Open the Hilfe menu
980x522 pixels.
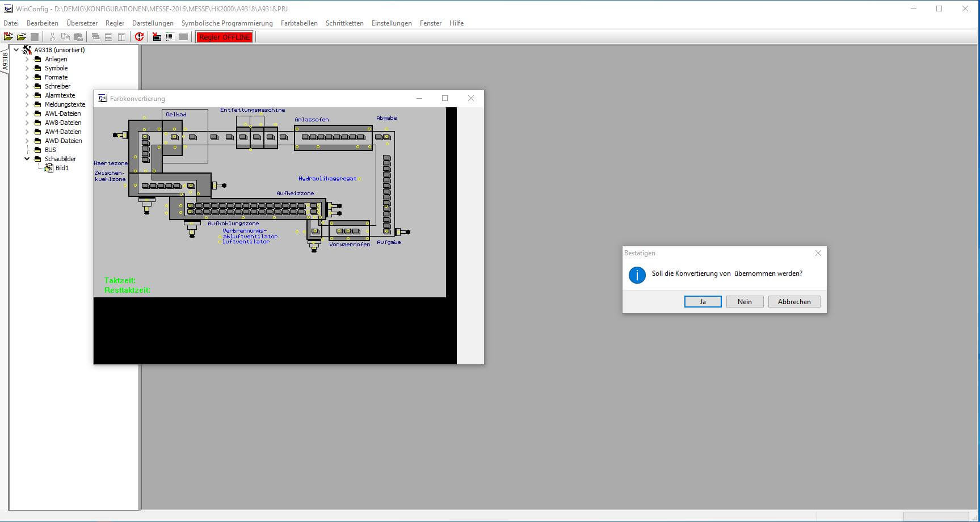click(456, 23)
